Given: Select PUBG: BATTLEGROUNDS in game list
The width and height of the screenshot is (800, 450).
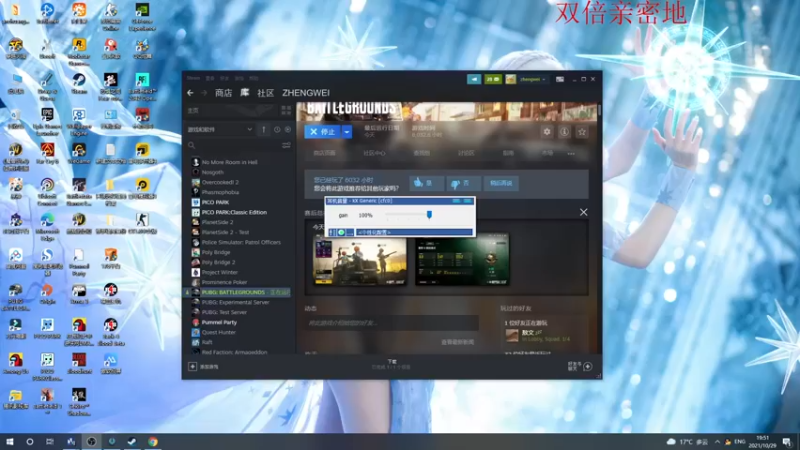Looking at the screenshot, I should (238, 292).
